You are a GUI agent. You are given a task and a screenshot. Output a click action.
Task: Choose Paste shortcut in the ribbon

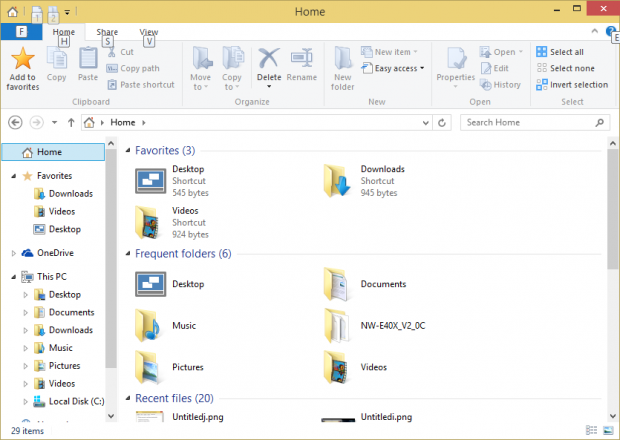pos(141,85)
